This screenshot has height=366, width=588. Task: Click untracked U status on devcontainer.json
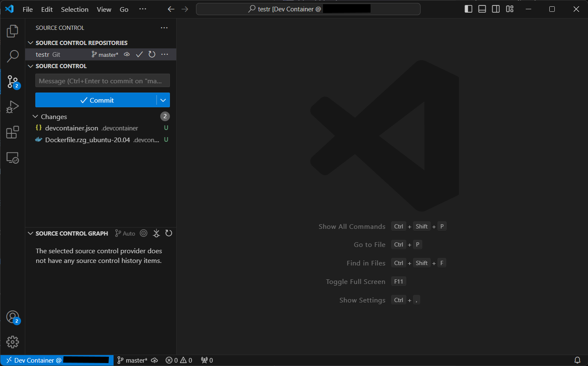click(166, 128)
